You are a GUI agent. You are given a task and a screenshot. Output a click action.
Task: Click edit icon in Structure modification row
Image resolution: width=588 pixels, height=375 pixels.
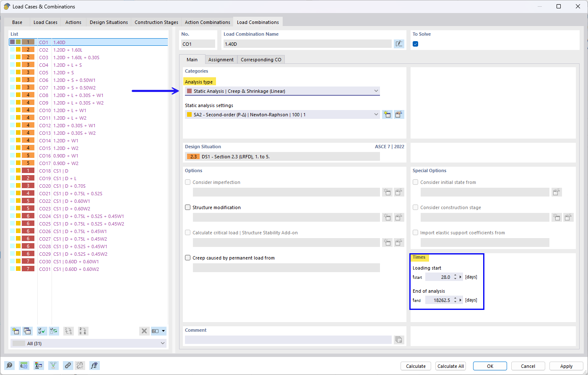(x=399, y=217)
